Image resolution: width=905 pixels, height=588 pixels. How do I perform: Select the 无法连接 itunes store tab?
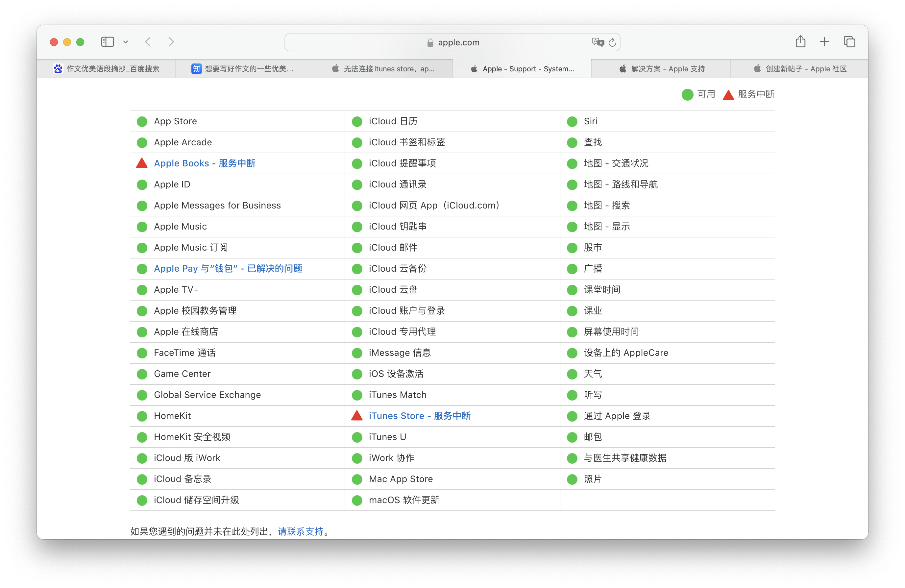point(383,69)
